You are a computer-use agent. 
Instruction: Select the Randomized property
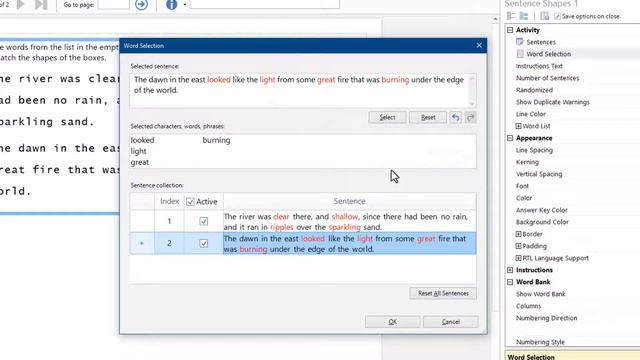pos(534,90)
